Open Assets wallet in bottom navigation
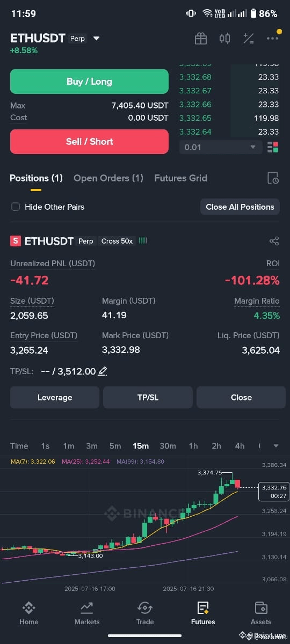Viewport: 290px width, 644px height. [261, 613]
